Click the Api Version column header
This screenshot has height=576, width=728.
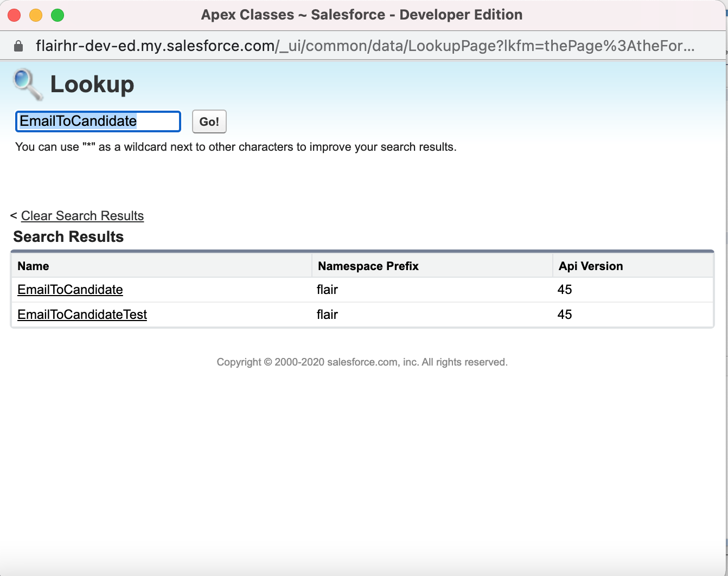(590, 266)
